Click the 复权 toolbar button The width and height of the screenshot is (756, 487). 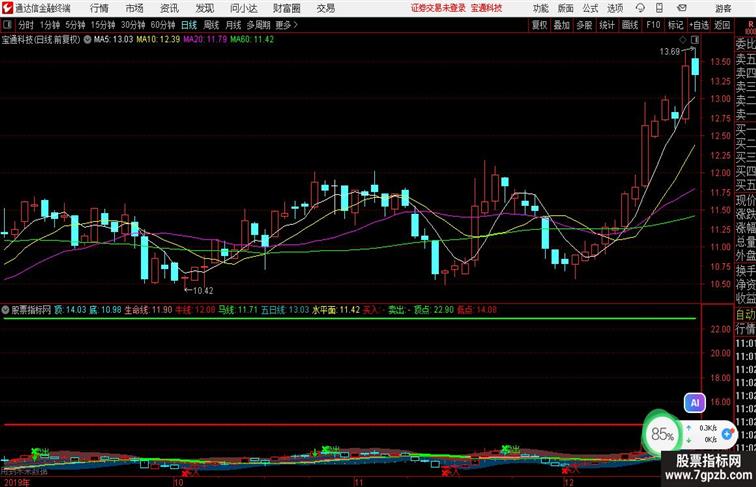click(x=539, y=25)
